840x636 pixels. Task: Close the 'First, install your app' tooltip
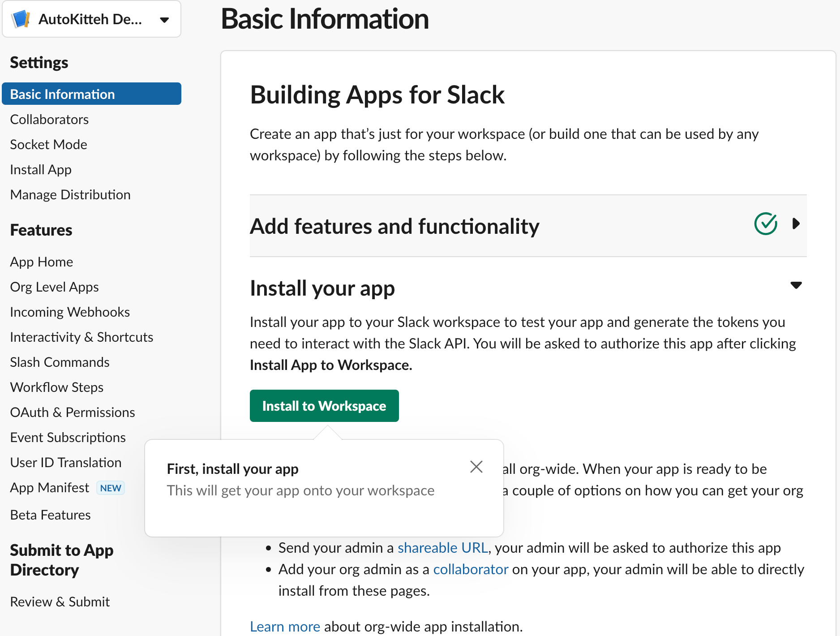[x=476, y=467]
